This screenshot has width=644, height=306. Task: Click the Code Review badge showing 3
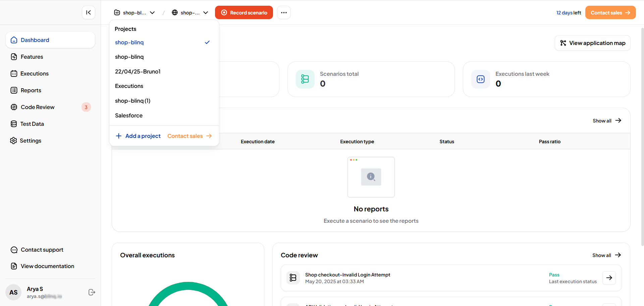(86, 107)
